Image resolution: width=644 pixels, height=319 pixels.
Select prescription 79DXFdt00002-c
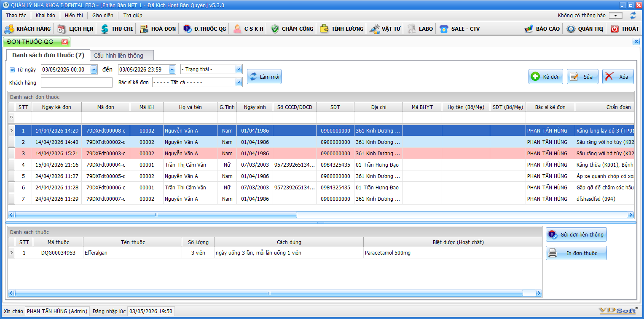(x=106, y=142)
